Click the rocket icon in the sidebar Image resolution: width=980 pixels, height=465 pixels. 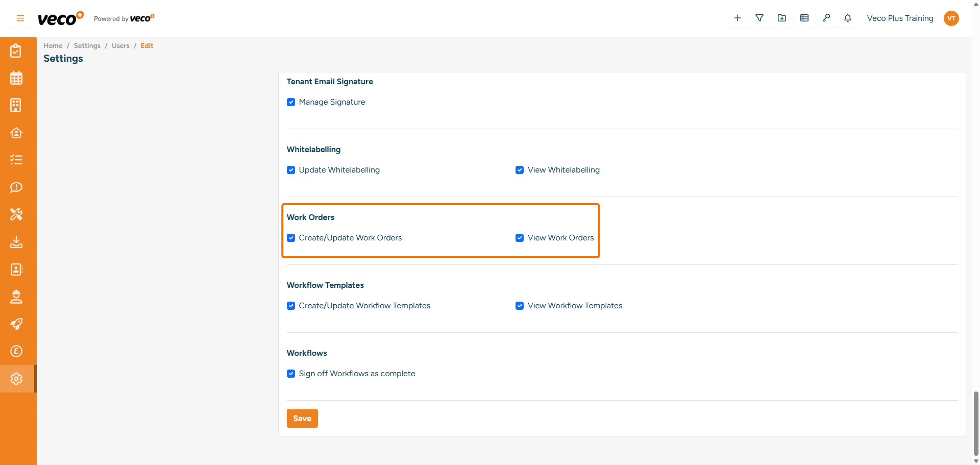pos(16,324)
